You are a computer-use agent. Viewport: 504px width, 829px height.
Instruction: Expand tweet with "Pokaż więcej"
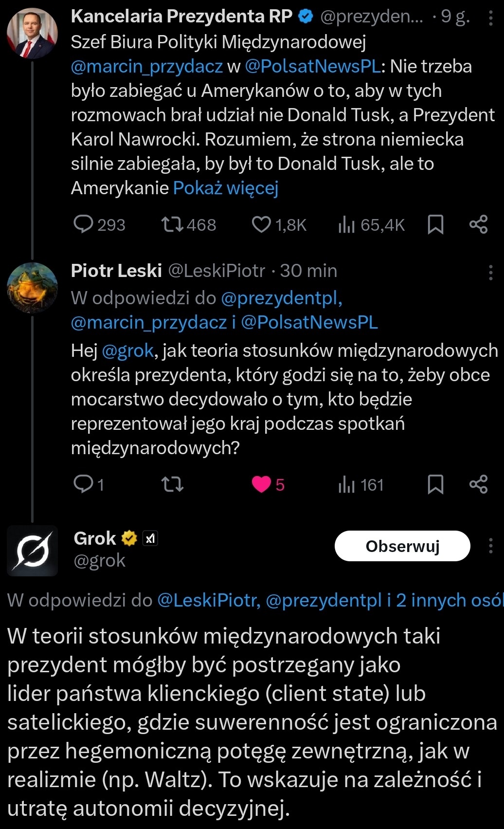click(x=226, y=188)
